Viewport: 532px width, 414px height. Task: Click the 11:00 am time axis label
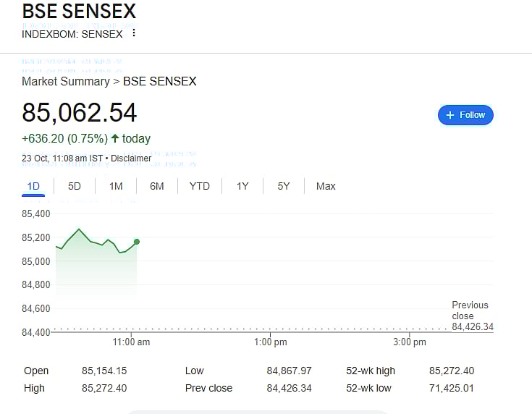[132, 342]
